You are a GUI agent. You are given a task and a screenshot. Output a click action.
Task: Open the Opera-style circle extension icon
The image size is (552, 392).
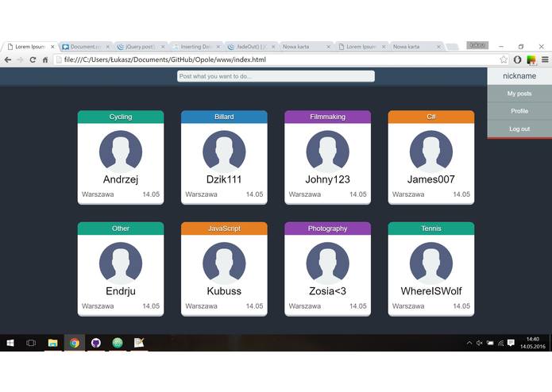(517, 60)
